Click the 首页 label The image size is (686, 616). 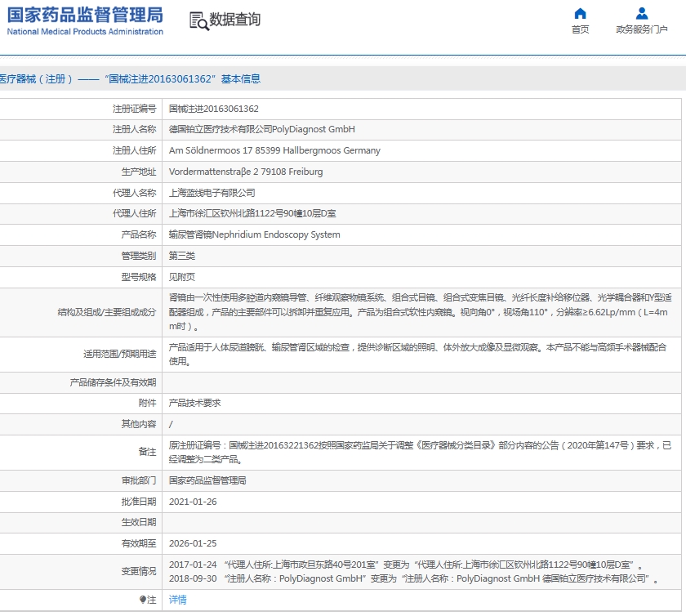pos(580,29)
